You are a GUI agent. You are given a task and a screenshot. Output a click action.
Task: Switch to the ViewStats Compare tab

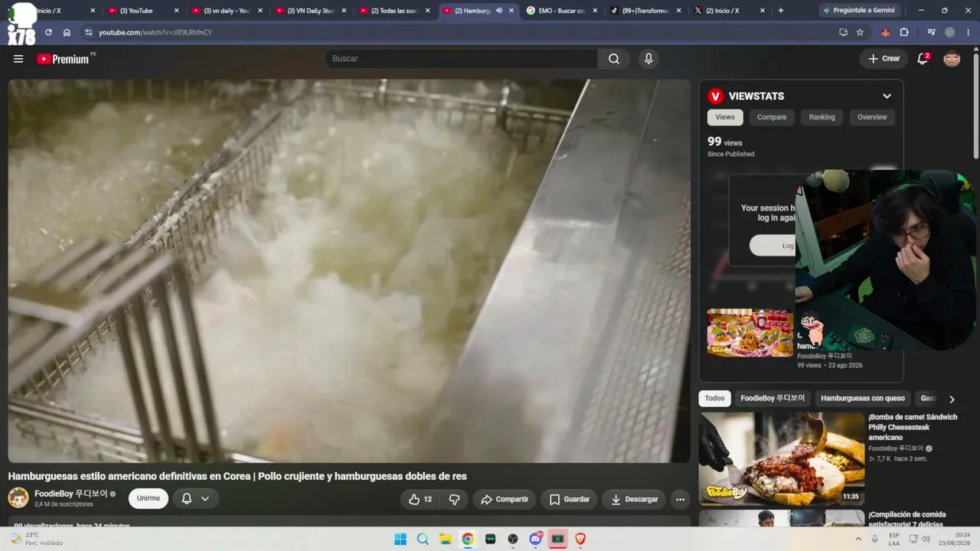772,117
